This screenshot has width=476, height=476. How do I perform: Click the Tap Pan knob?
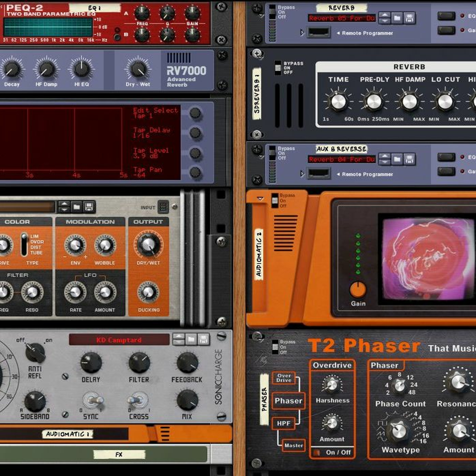195,172
